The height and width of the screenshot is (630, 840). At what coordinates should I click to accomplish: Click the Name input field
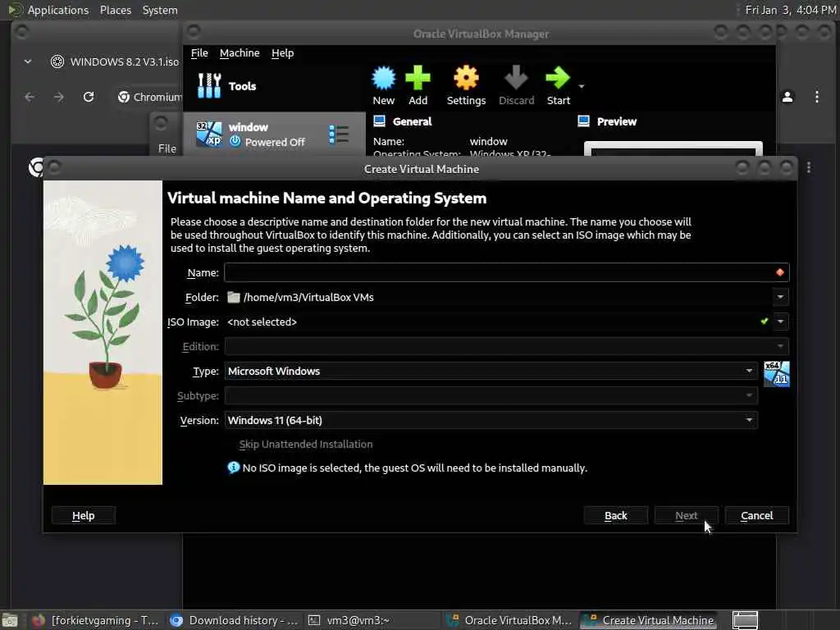pos(506,272)
